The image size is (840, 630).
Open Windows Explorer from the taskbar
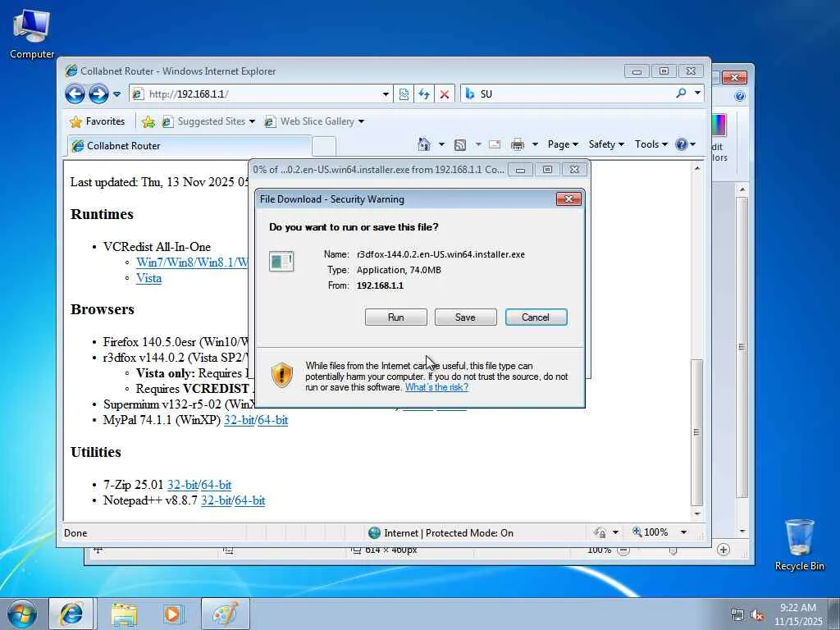124,614
